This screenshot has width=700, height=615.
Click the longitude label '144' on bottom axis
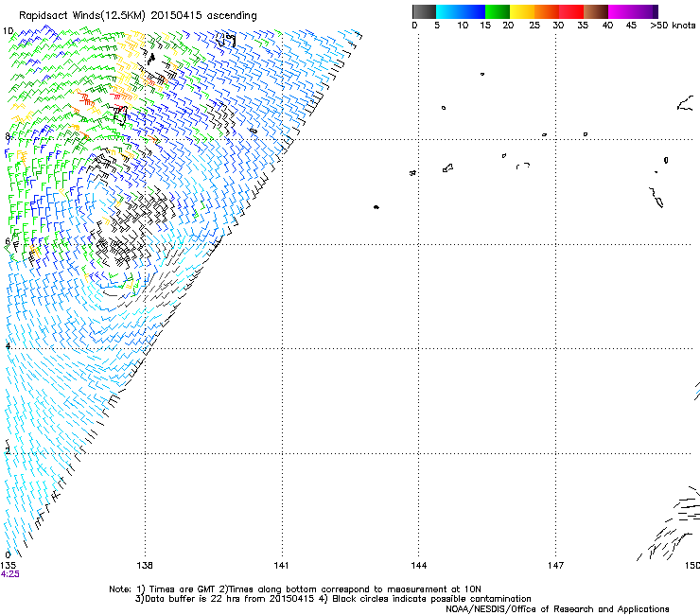tap(419, 566)
